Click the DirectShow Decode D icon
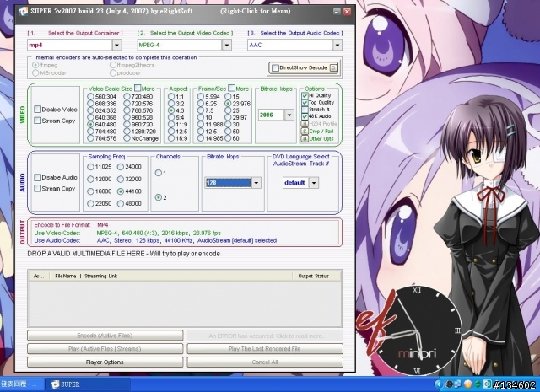Image resolution: width=540 pixels, height=392 pixels. tap(333, 67)
